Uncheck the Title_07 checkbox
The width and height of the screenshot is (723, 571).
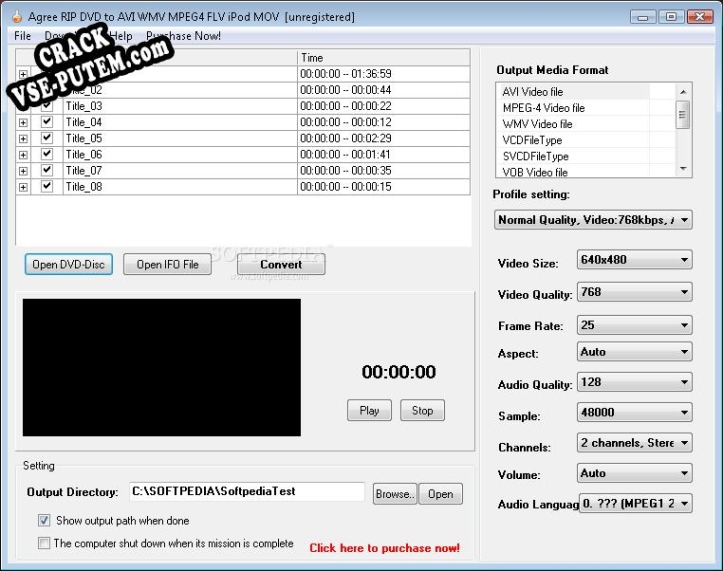(x=47, y=171)
